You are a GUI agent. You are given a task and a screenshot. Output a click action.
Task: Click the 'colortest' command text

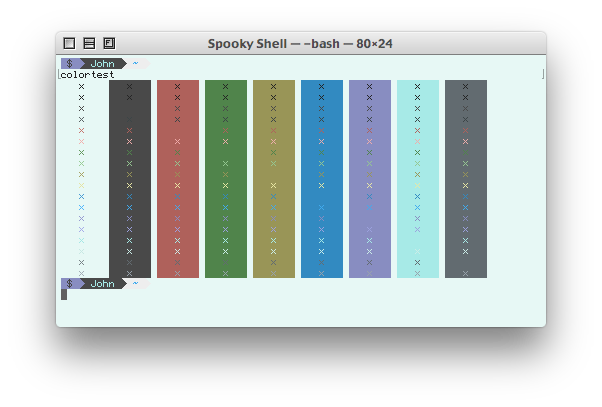tap(88, 74)
